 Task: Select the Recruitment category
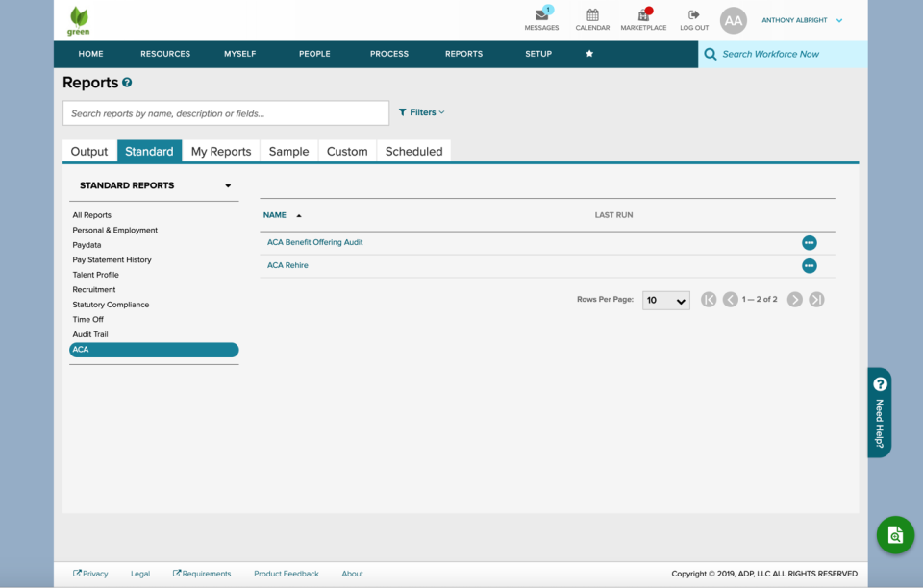(x=94, y=289)
